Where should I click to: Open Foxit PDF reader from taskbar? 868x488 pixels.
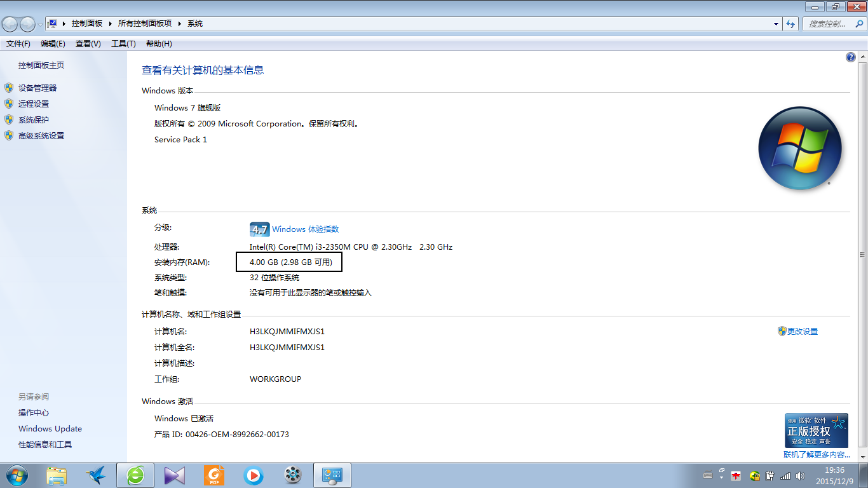(214, 475)
